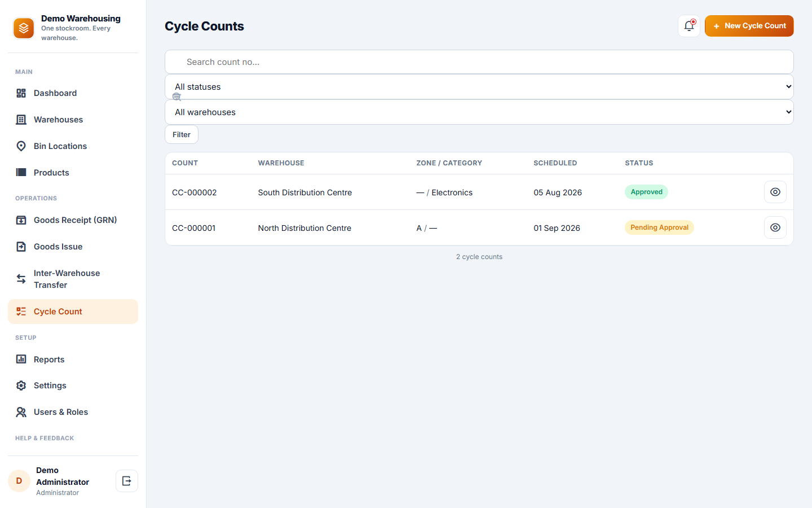Click the Dashboard sidebar icon

pos(21,93)
